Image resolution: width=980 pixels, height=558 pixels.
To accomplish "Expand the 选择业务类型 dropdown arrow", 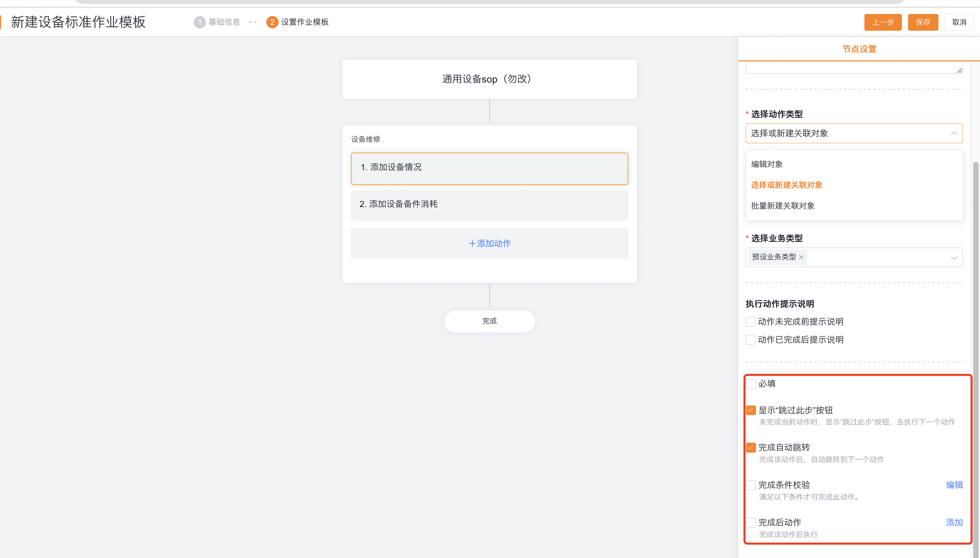I will [953, 258].
